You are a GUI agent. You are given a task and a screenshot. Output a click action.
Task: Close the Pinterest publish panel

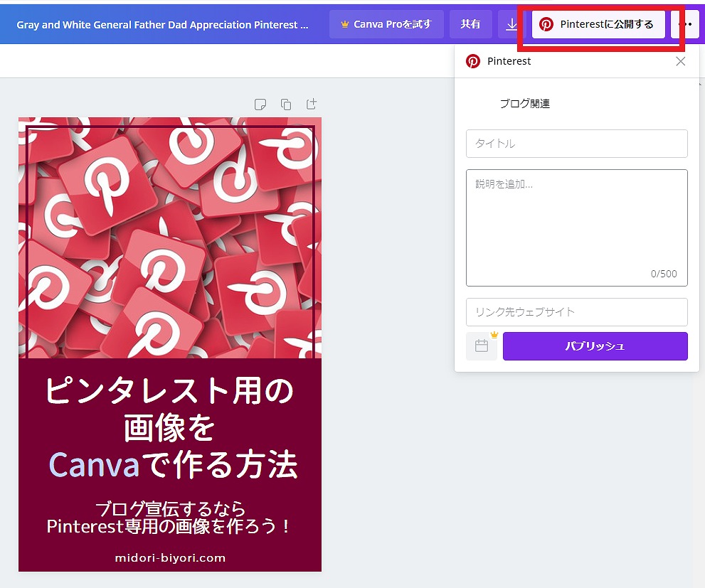(x=680, y=61)
